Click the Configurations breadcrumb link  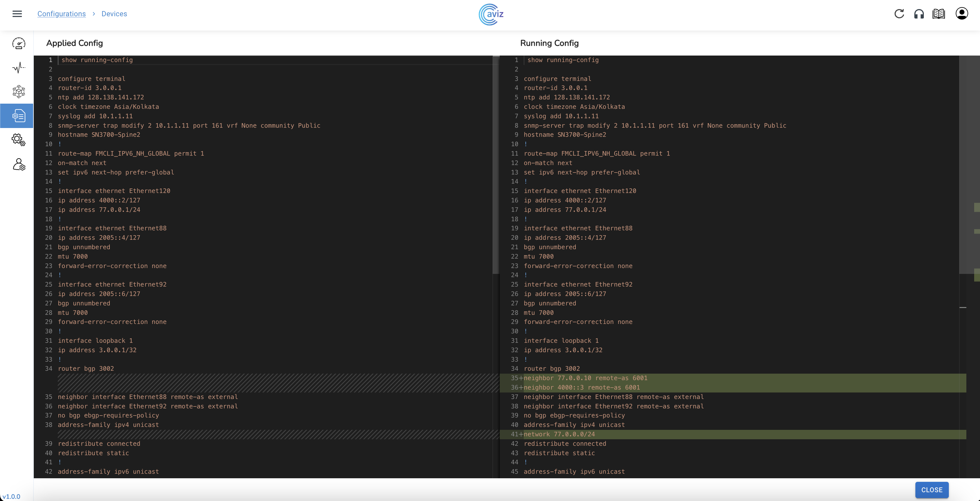(61, 14)
